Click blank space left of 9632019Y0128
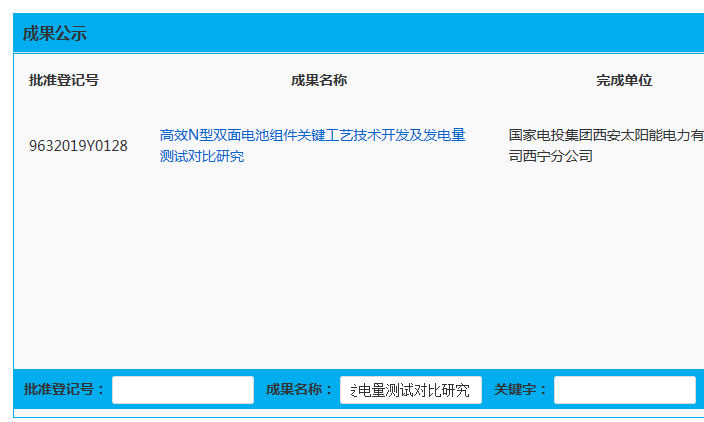This screenshot has width=704, height=422. [21, 146]
